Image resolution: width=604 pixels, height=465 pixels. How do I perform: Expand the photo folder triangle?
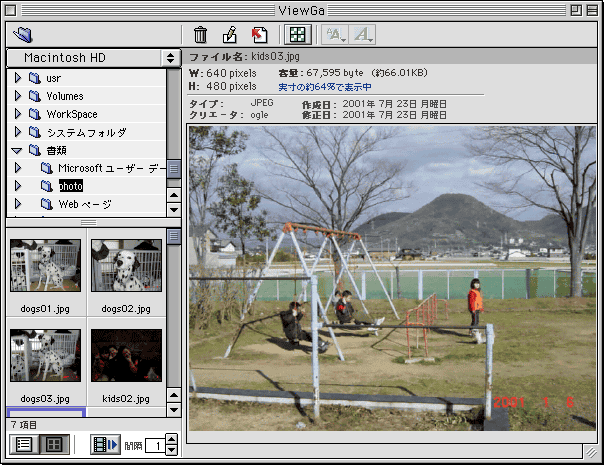tap(17, 186)
